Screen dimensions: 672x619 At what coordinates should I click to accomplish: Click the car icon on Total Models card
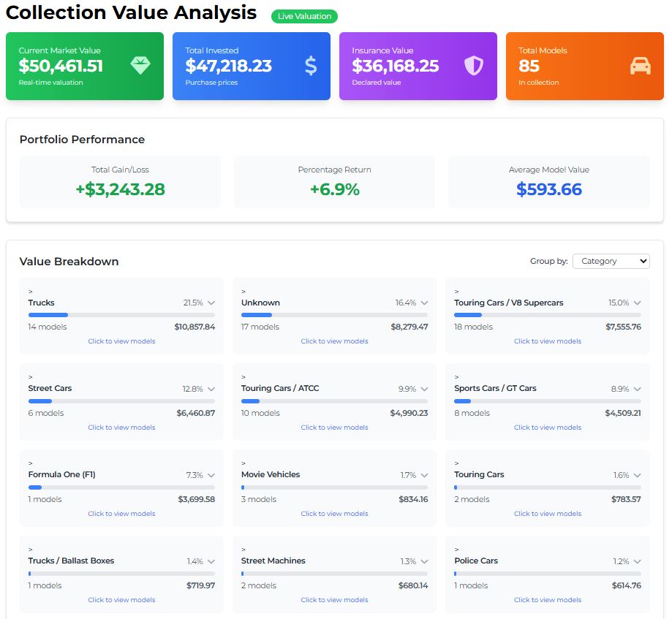coord(640,66)
